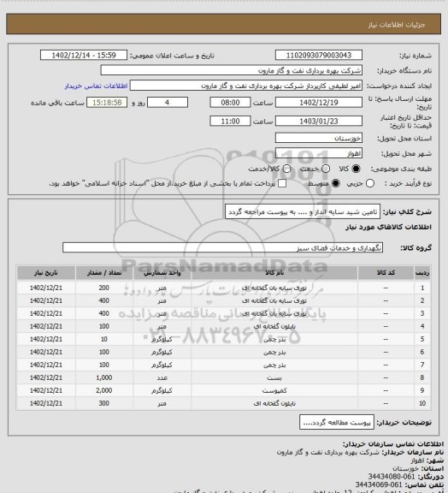Select the کالا/خدمت radio button
The width and height of the screenshot is (448, 493).
[286, 169]
